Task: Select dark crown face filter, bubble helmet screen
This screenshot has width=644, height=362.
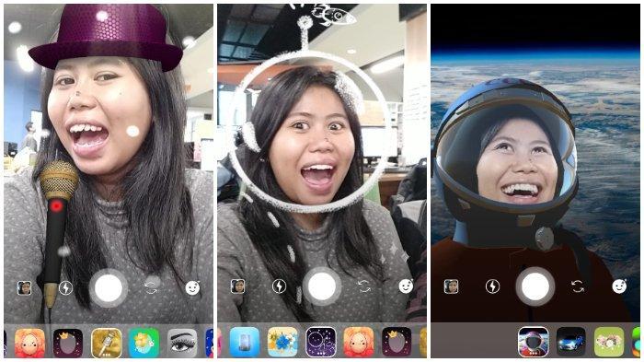Action: 397,342
